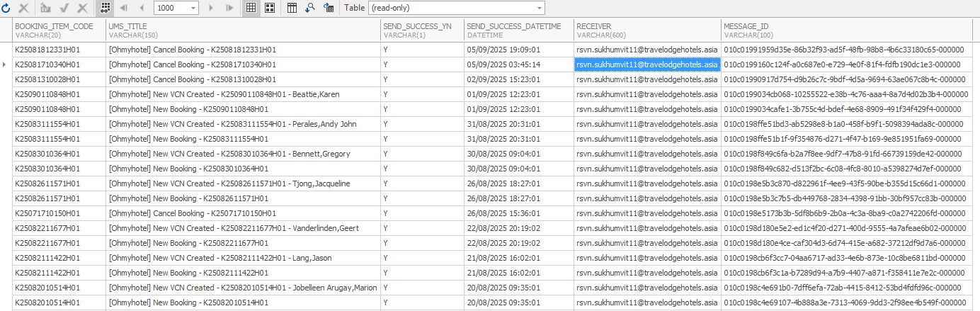
Task: Open the Table (read-only) dropdown
Action: pyautogui.click(x=540, y=8)
